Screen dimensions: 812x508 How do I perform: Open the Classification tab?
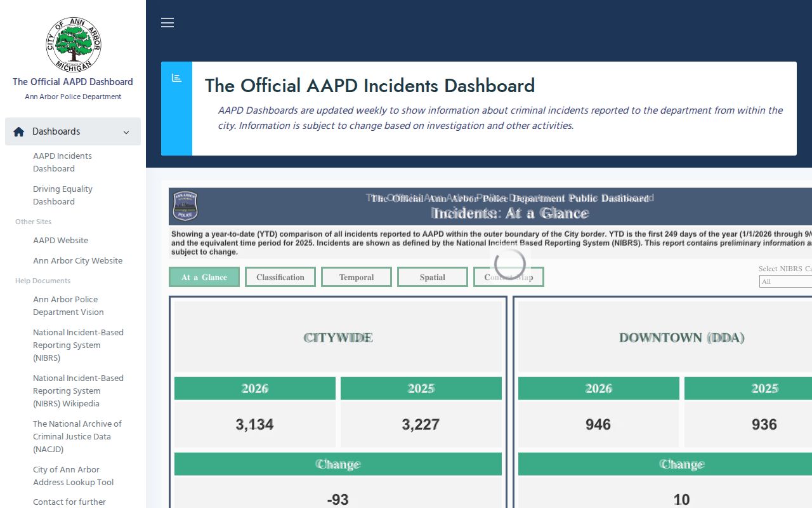coord(280,277)
